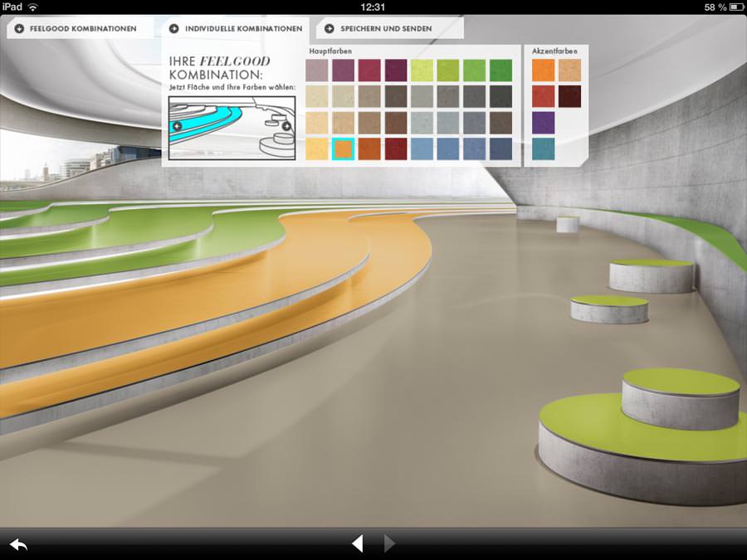The width and height of the screenshot is (747, 560).
Task: Choose the dark maroon Akzentfarben swatch
Action: click(x=569, y=97)
